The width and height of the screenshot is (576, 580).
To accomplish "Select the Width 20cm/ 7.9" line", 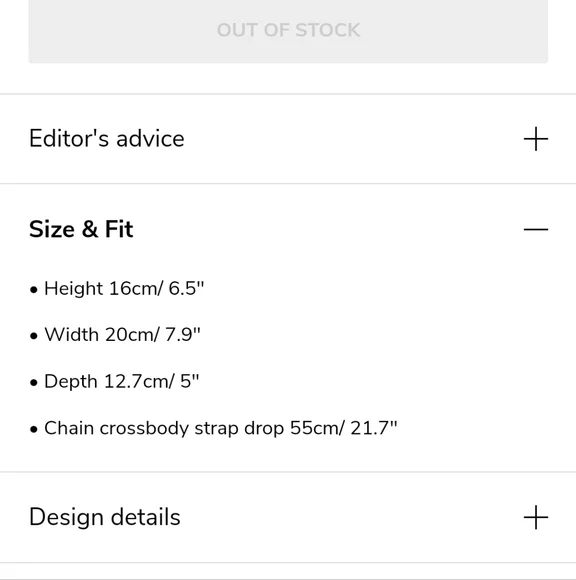I will 115,335.
